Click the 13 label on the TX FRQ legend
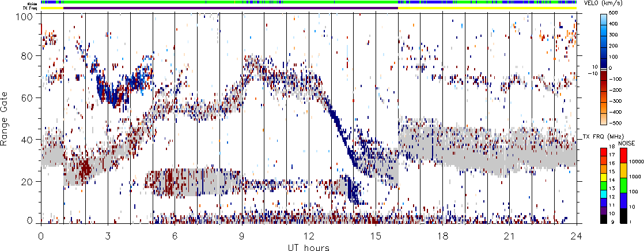 click(x=612, y=189)
